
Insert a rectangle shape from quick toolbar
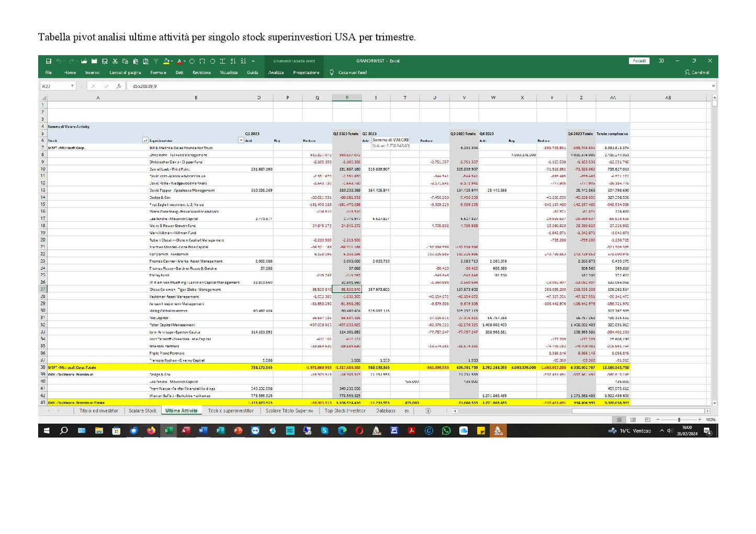click(202, 61)
